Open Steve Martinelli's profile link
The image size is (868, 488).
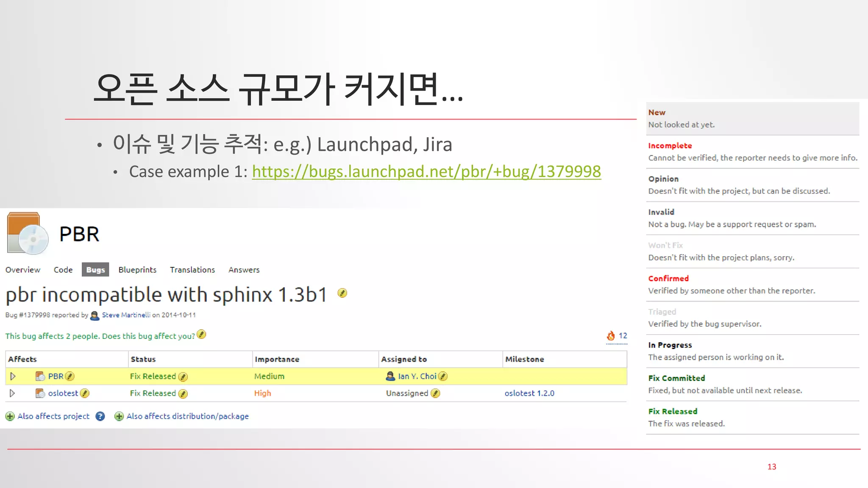(126, 315)
